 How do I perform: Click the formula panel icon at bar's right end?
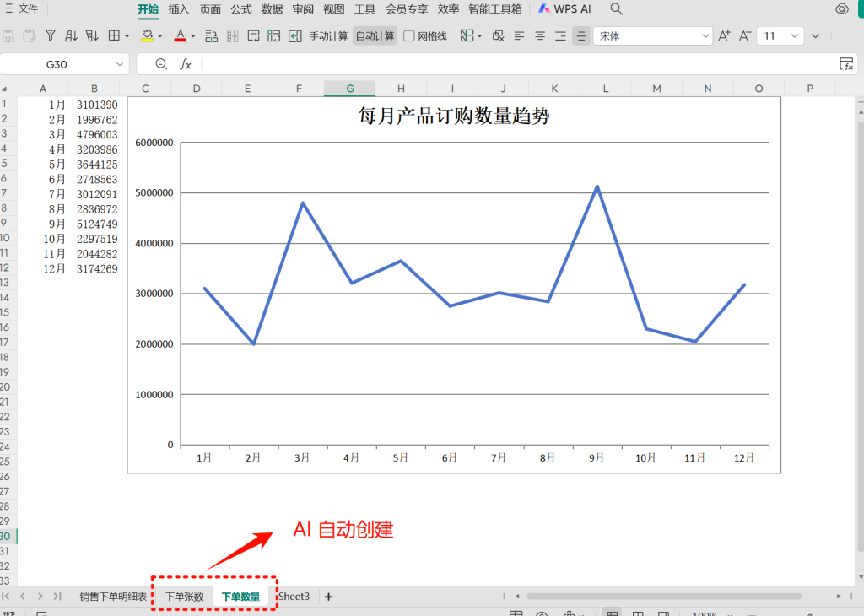[x=846, y=64]
